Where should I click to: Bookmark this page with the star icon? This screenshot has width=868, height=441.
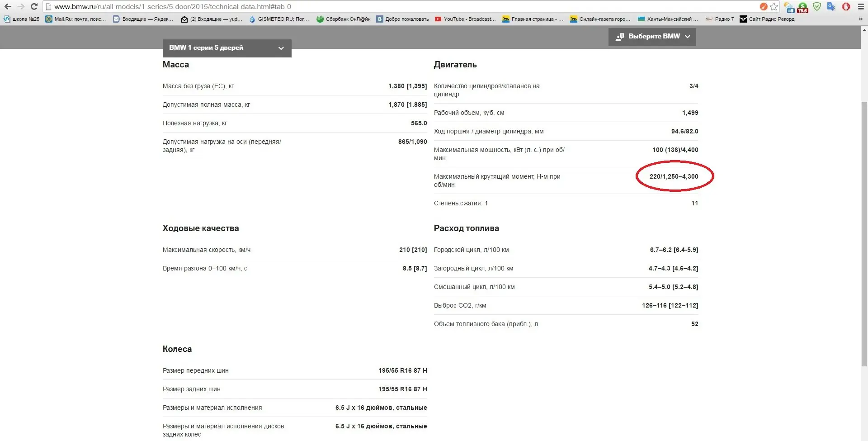click(774, 6)
